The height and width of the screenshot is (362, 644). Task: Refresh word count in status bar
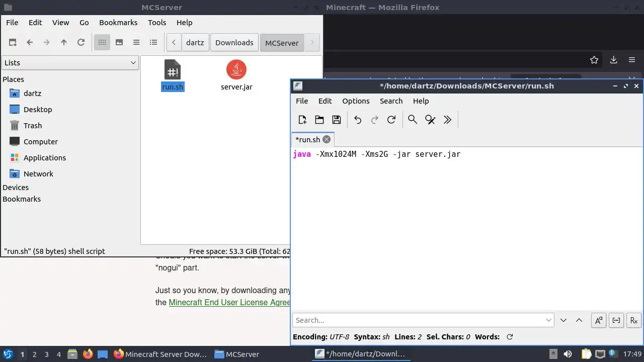click(510, 337)
